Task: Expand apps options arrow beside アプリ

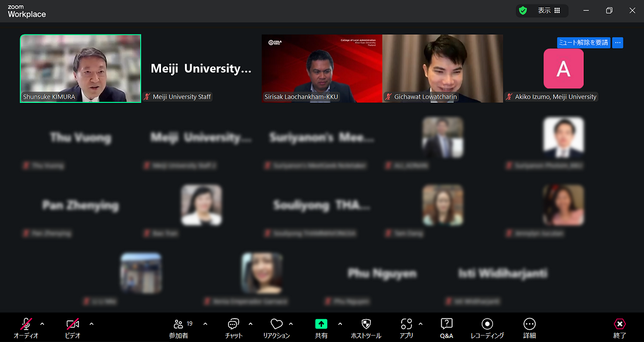Action: pos(420,324)
